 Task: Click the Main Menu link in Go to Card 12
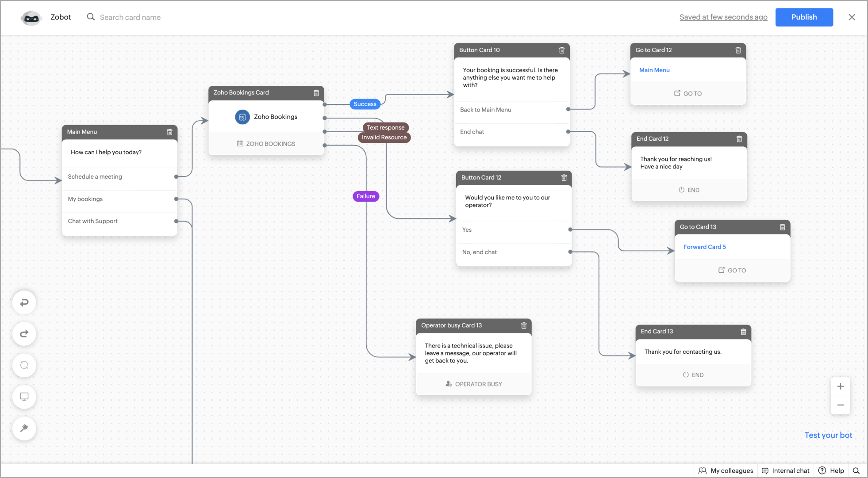pyautogui.click(x=654, y=70)
